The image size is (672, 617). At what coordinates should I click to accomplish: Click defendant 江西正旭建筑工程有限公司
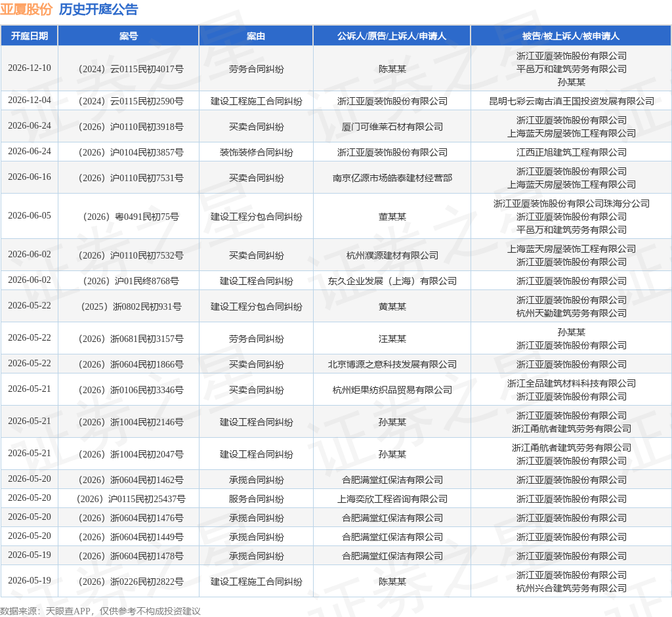(572, 153)
